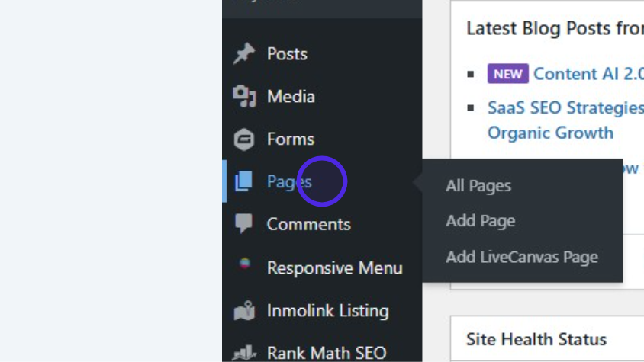Click the Media icon in sidebar

tap(244, 97)
